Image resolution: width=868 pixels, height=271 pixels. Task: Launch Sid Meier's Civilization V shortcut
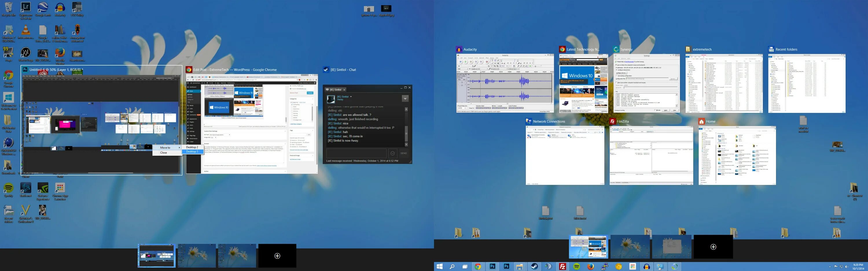click(x=26, y=214)
